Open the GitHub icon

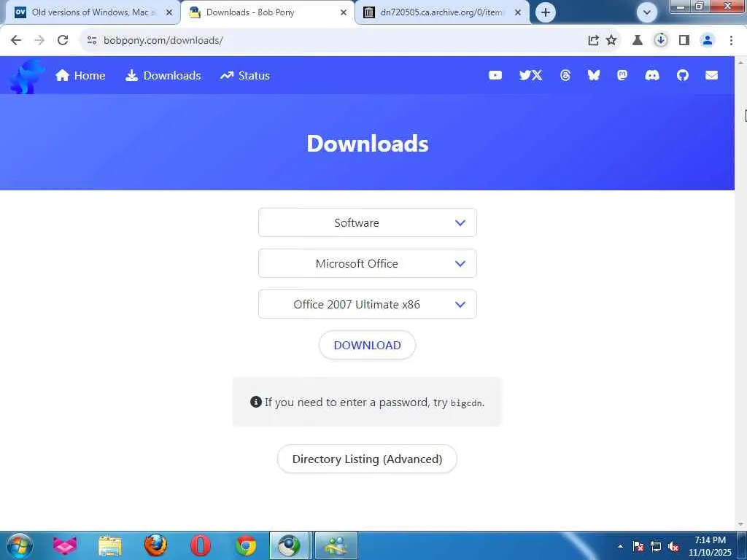pos(682,75)
